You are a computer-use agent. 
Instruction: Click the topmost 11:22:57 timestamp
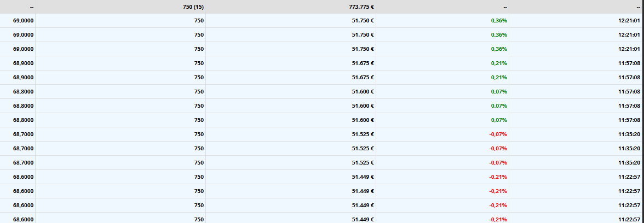(x=576, y=177)
